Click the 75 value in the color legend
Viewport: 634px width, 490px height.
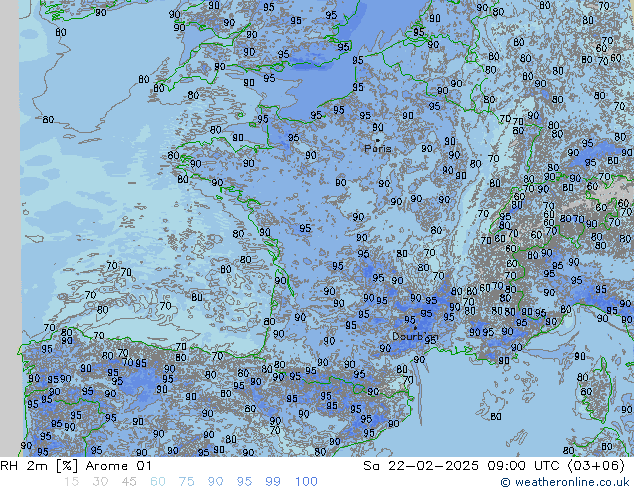(186, 482)
